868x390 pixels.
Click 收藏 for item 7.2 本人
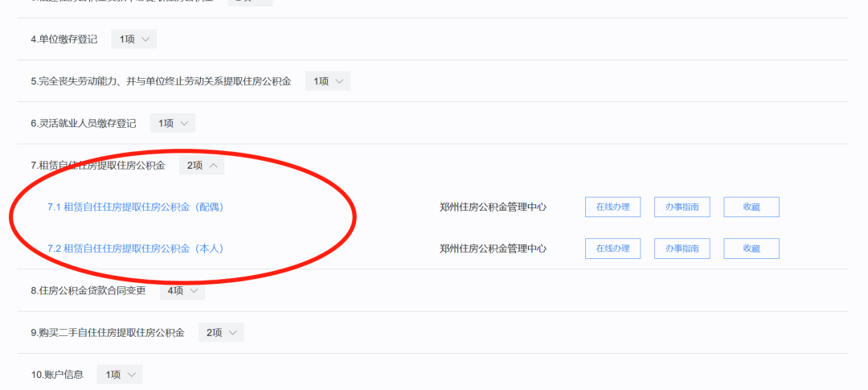point(751,248)
